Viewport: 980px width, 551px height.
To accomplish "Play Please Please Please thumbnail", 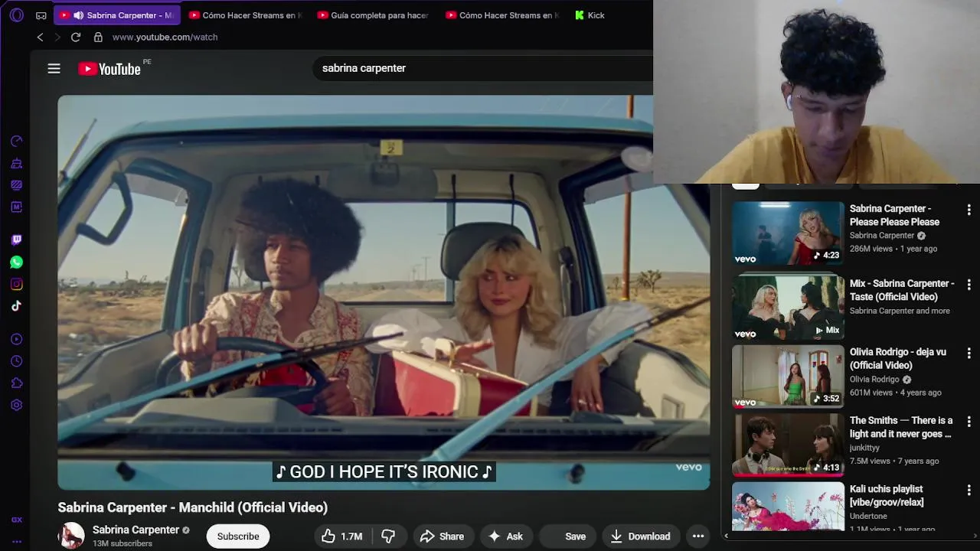I will click(788, 233).
